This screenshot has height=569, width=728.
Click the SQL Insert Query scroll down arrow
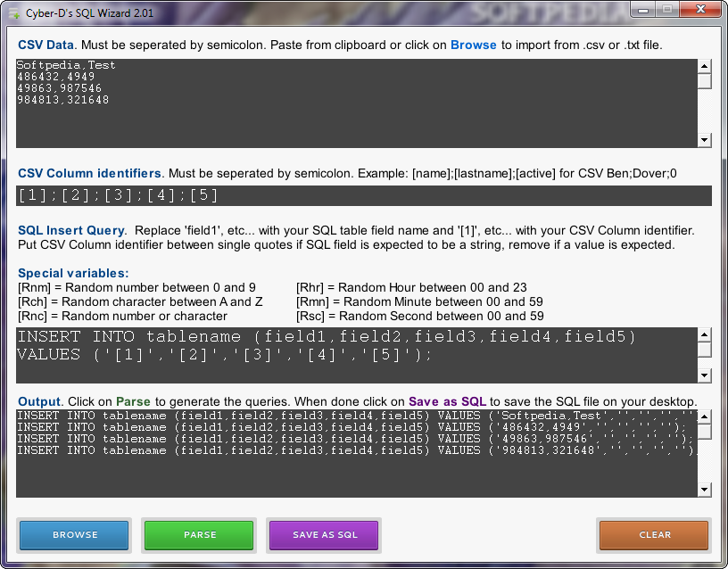coord(704,375)
